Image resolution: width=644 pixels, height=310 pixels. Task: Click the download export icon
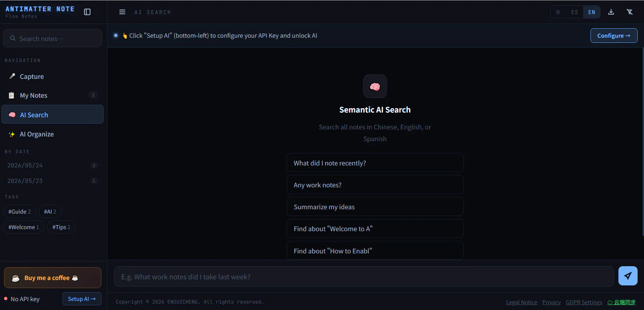tap(611, 12)
